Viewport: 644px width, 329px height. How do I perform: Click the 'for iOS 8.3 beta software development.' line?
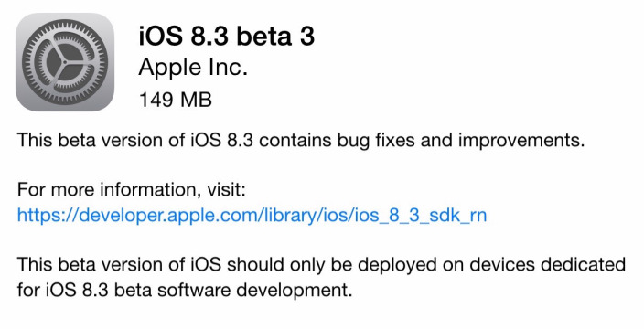185,290
